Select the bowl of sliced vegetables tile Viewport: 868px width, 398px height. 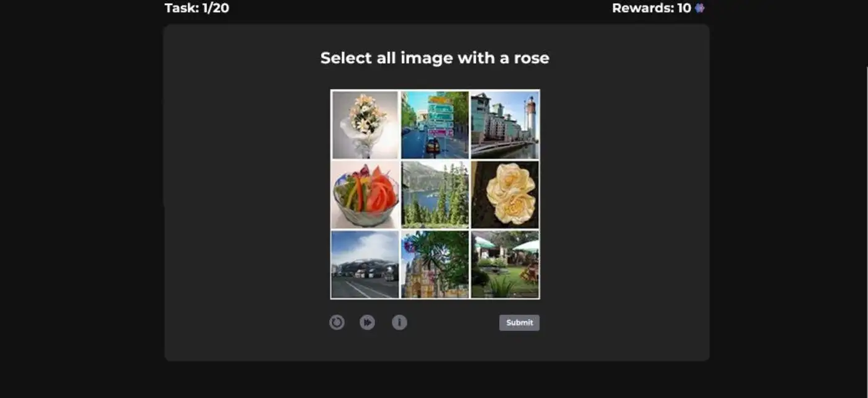coord(365,195)
